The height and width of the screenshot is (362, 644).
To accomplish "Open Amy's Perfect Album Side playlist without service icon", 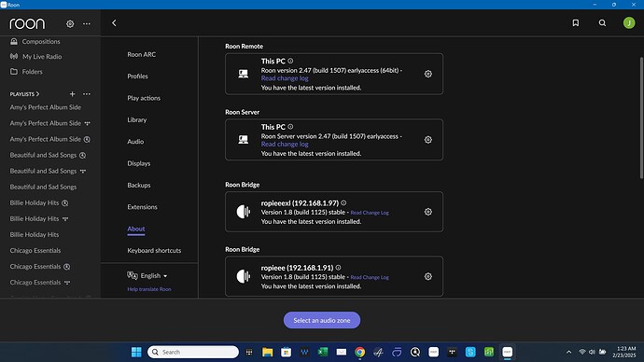I will click(45, 107).
